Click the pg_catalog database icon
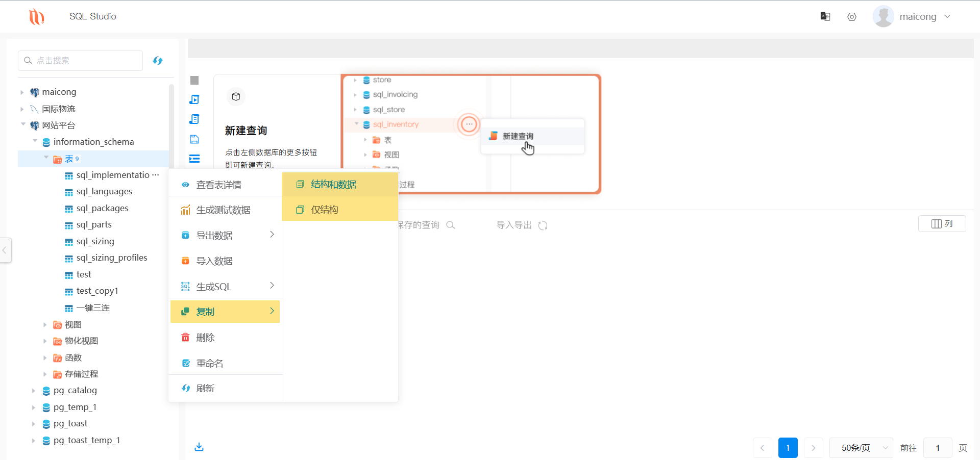Screen dimensions: 980x460 [x=46, y=391]
